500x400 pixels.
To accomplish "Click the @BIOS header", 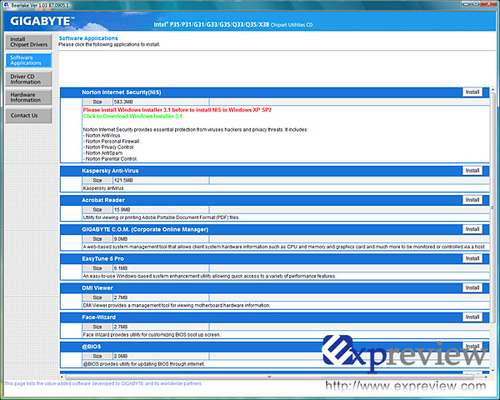I will coord(91,347).
